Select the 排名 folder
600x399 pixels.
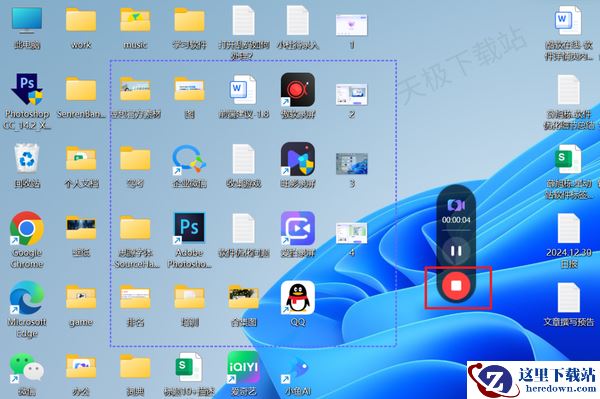point(135,297)
